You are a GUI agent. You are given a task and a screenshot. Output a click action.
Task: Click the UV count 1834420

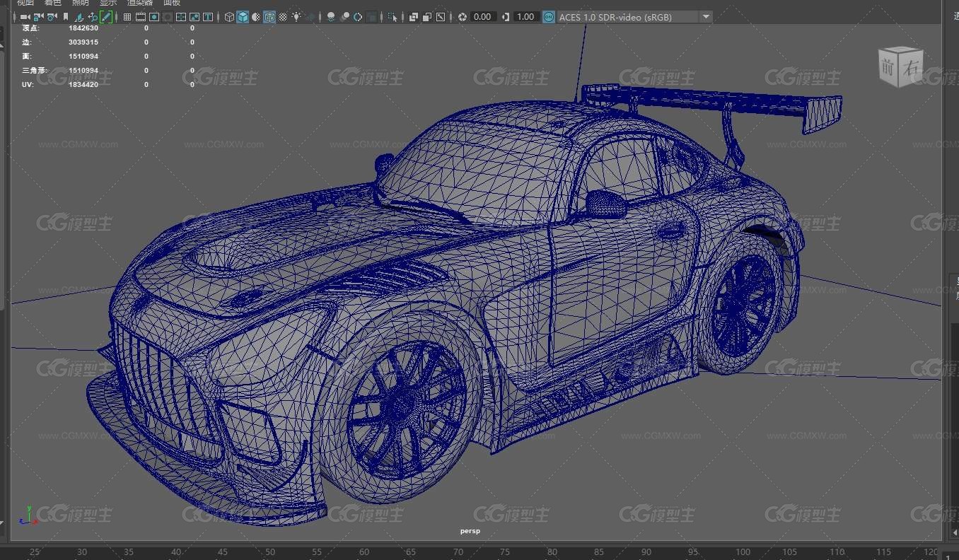point(83,85)
